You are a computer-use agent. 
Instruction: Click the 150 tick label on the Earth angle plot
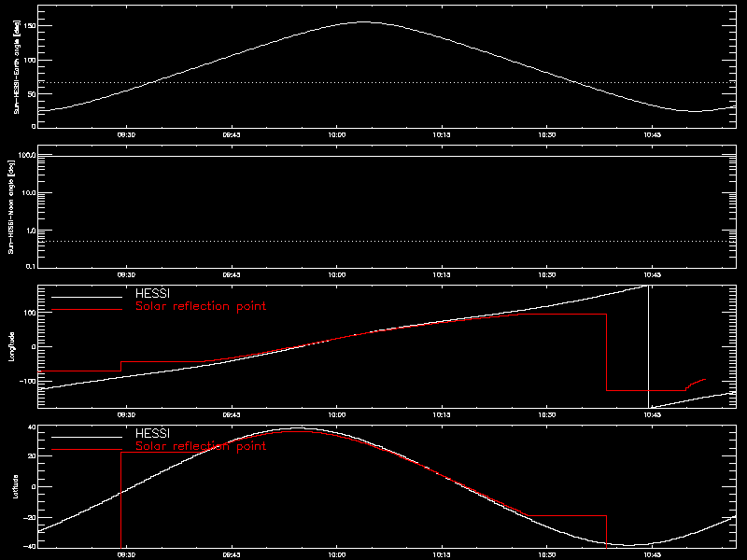(x=30, y=26)
